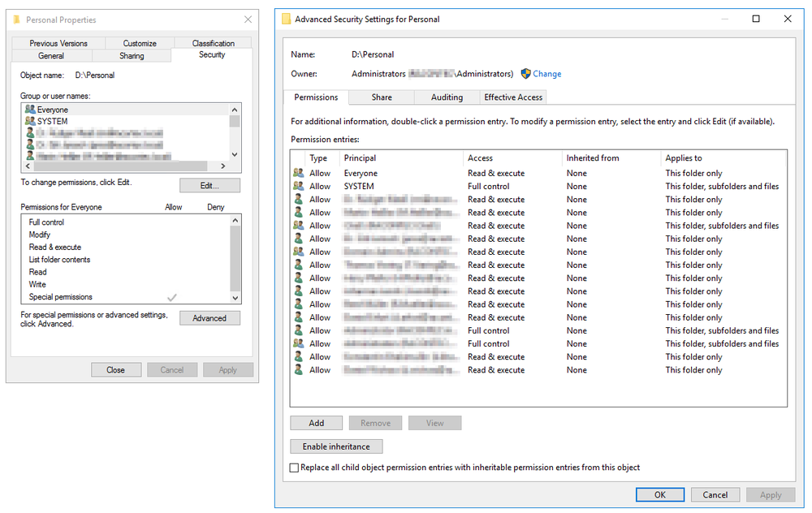
Task: Open the Sharing tab in Personal Properties
Action: [x=132, y=56]
